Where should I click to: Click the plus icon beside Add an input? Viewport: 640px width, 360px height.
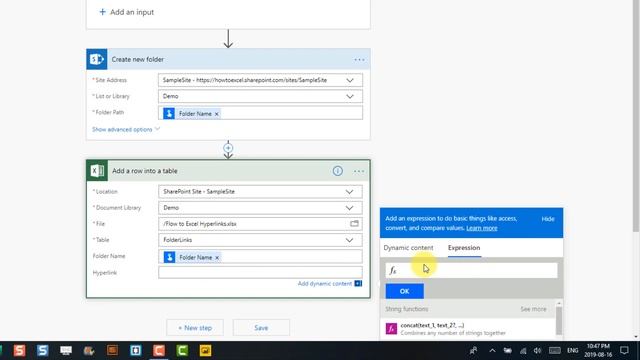click(x=102, y=12)
